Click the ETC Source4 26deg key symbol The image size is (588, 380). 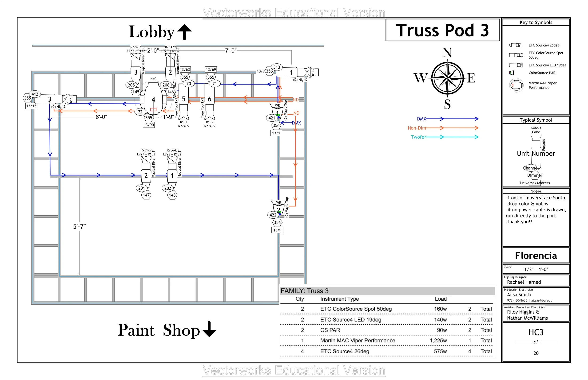(x=515, y=45)
